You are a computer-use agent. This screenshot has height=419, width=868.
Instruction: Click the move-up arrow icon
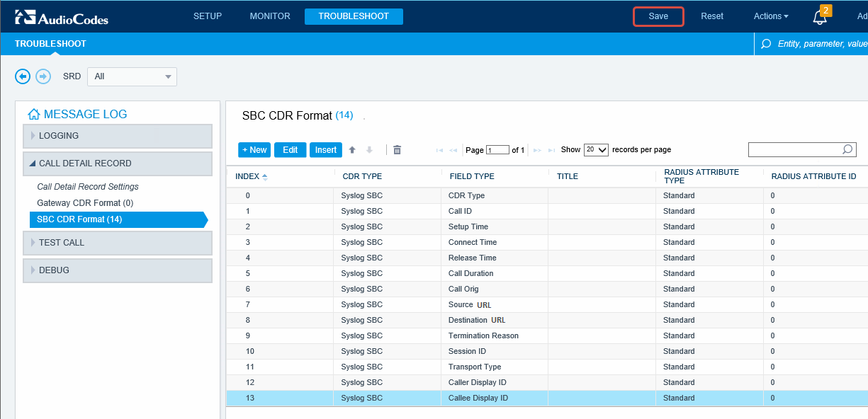pyautogui.click(x=352, y=149)
